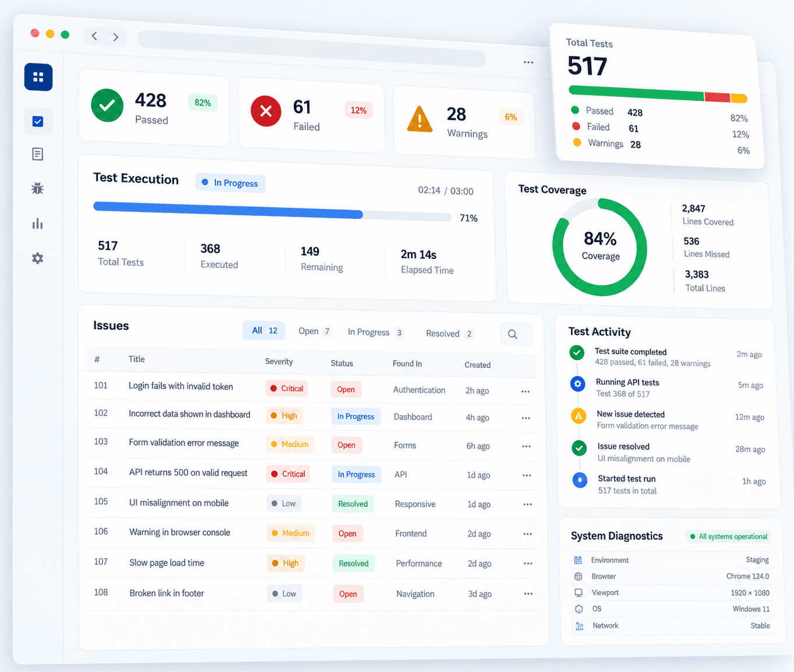Open the more options menu for issue 107
Image resolution: width=794 pixels, height=672 pixels.
[x=528, y=563]
